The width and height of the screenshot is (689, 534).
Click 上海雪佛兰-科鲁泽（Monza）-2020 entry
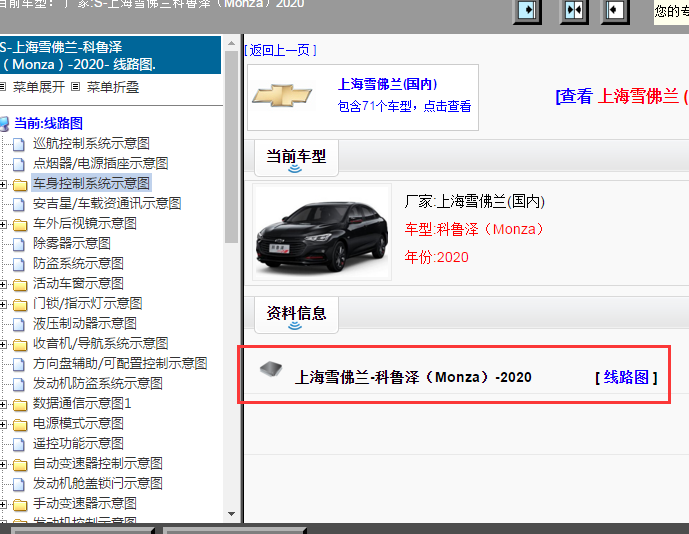coord(413,377)
